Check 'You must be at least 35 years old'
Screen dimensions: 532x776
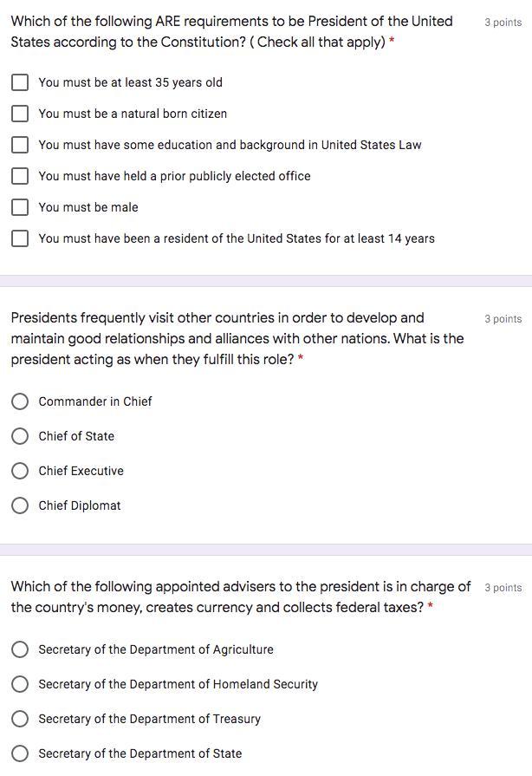(20, 82)
